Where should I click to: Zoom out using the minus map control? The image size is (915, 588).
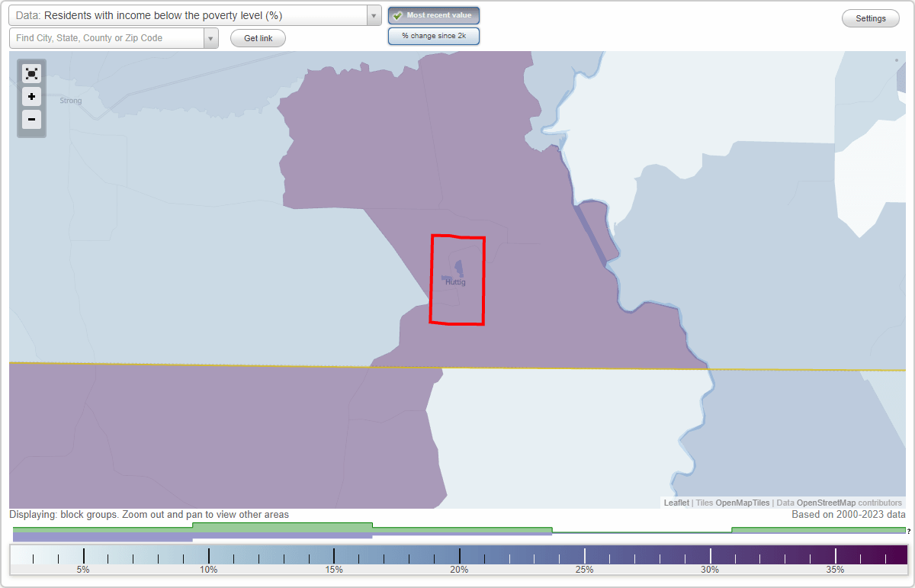pos(31,120)
